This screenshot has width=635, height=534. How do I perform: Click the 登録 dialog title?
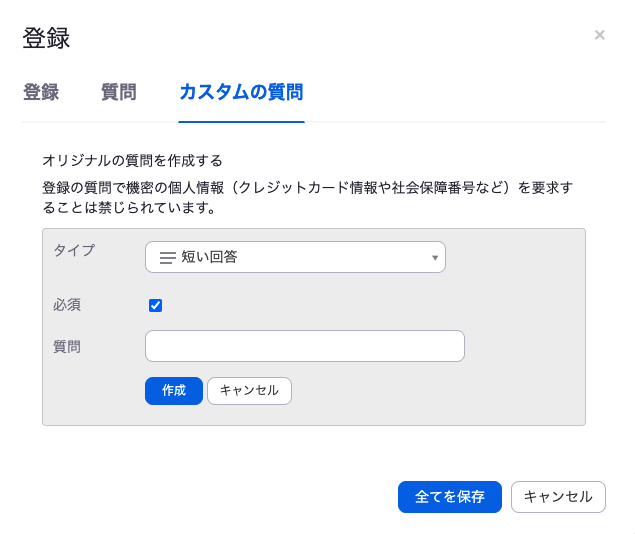pyautogui.click(x=46, y=38)
